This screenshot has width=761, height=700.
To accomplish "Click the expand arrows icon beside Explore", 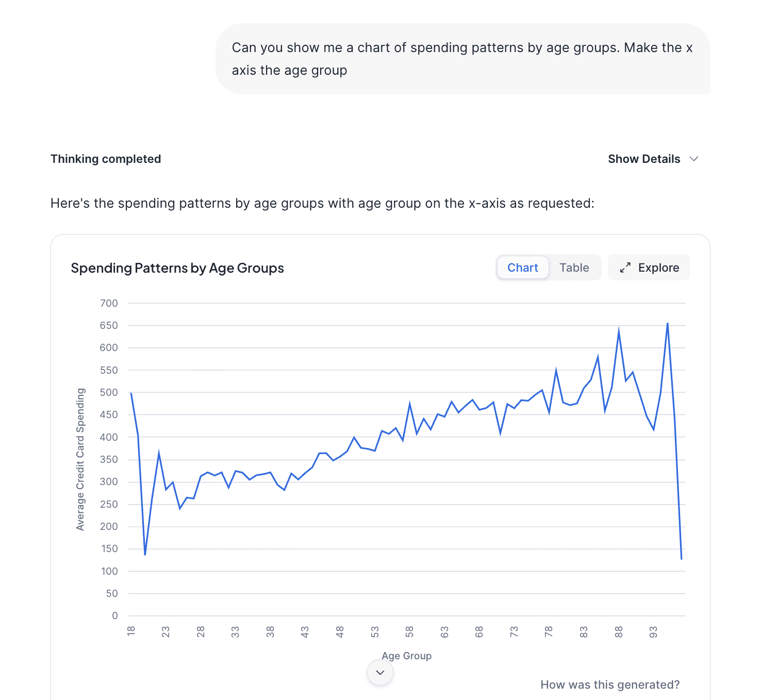I will coord(625,268).
